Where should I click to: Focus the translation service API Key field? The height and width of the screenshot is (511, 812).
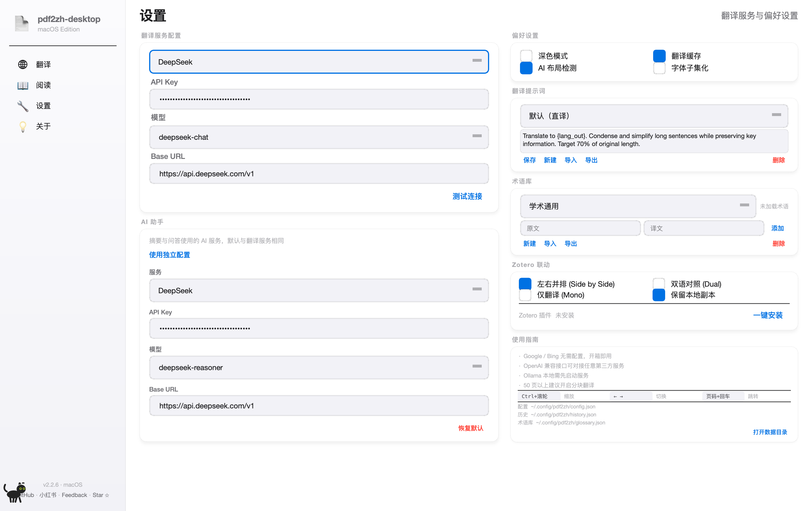319,99
